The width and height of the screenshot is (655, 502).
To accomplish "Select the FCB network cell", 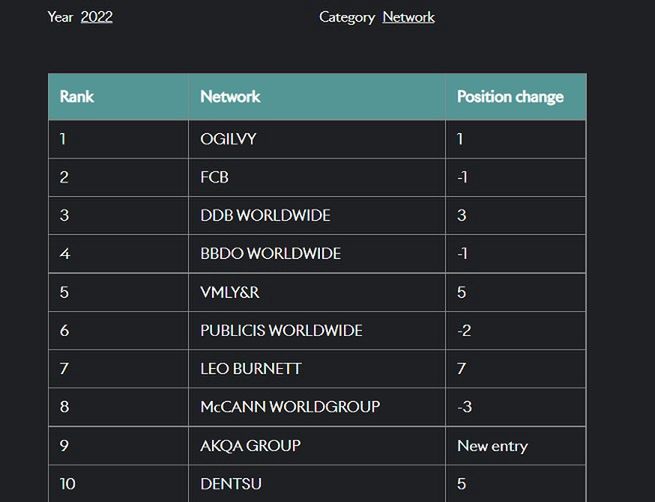I will [x=215, y=177].
